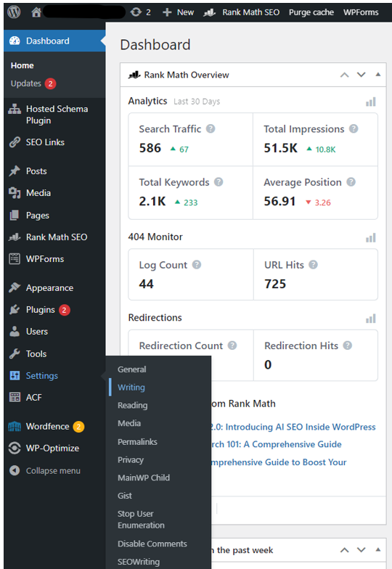392x569 pixels.
Task: Click the Pages icon in sidebar
Action: point(15,215)
